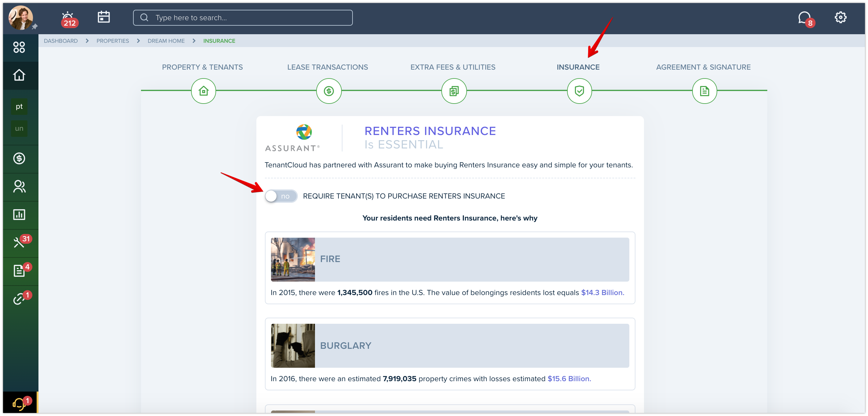868x416 pixels.
Task: Click the BURGLARY card heading
Action: [x=346, y=345]
